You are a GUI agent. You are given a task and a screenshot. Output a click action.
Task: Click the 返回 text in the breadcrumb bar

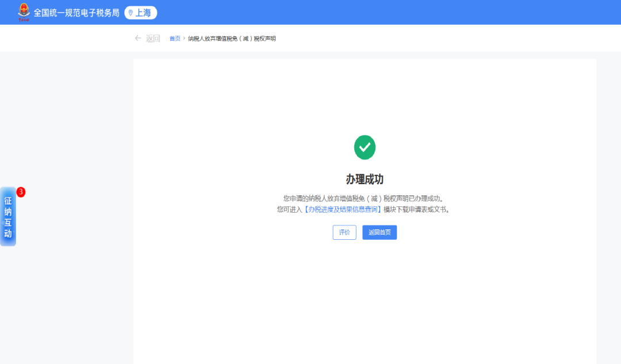click(153, 39)
